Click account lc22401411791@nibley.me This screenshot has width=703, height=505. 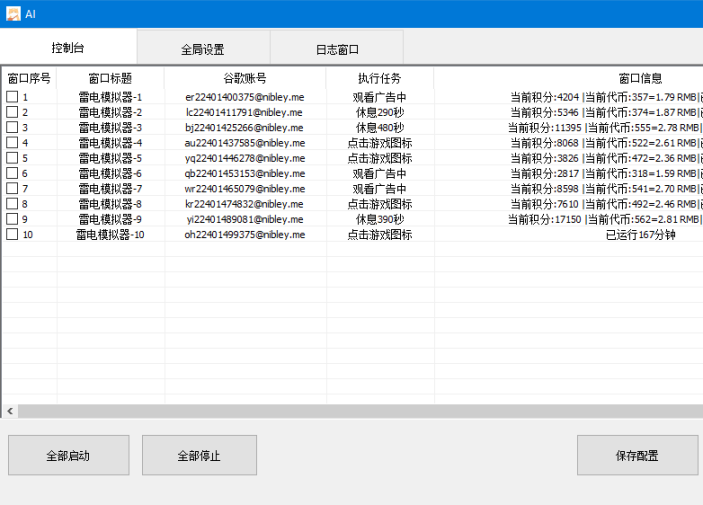click(x=245, y=112)
